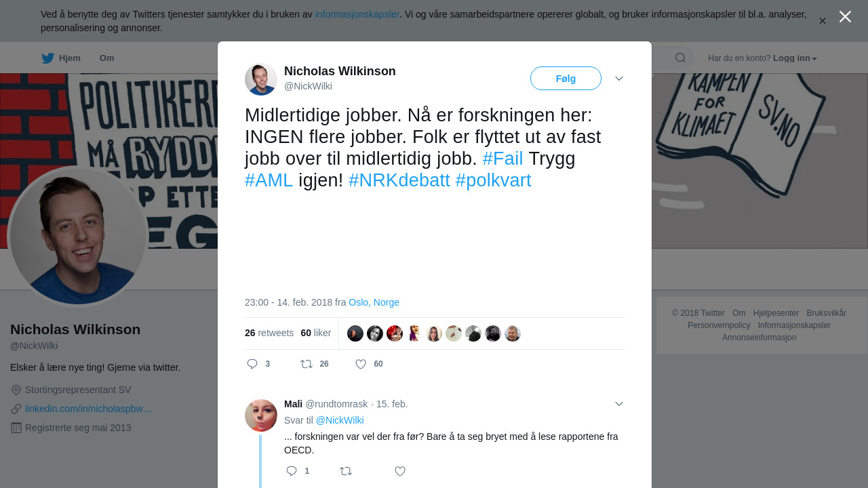Click Nicholas Wilkinson's avatar in the tweet header
The width and height of the screenshot is (868, 488).
pos(261,79)
